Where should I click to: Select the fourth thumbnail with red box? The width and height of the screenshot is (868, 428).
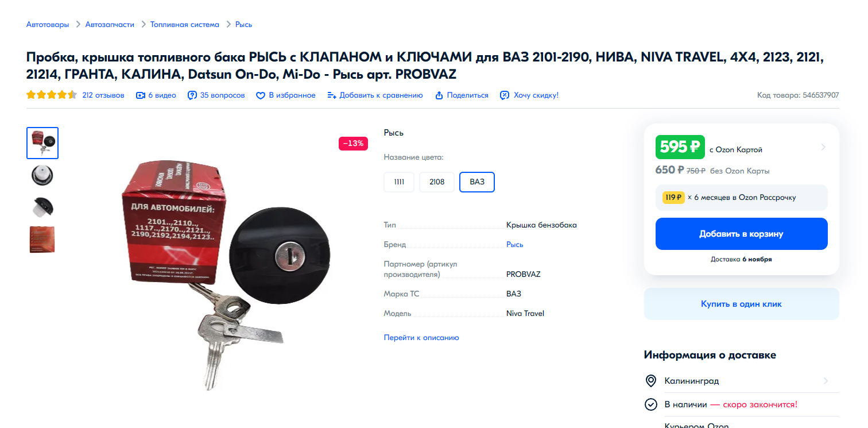click(x=42, y=240)
